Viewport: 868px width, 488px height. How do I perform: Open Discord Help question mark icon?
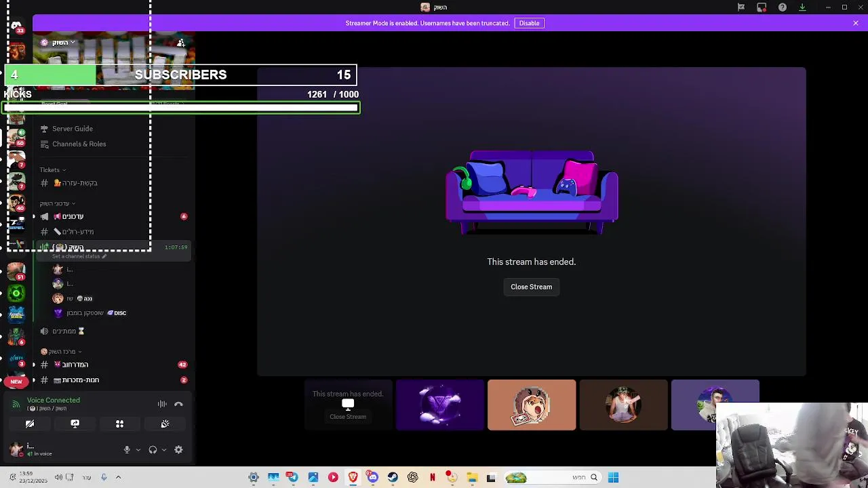coord(783,7)
